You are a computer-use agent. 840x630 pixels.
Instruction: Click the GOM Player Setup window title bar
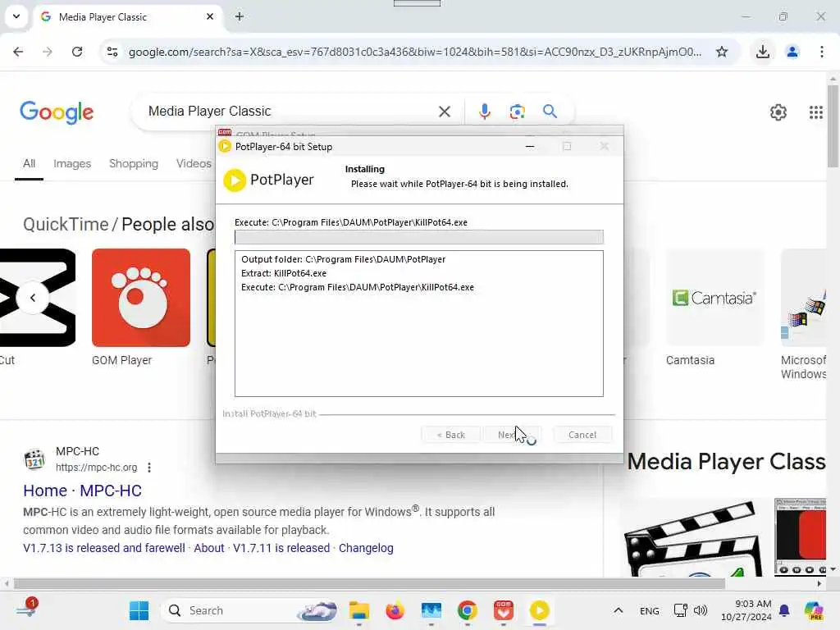click(x=419, y=132)
